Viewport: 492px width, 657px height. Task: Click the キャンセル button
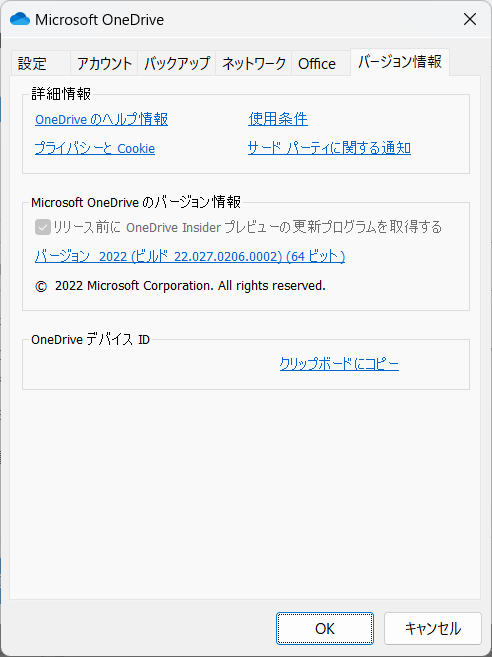point(433,629)
